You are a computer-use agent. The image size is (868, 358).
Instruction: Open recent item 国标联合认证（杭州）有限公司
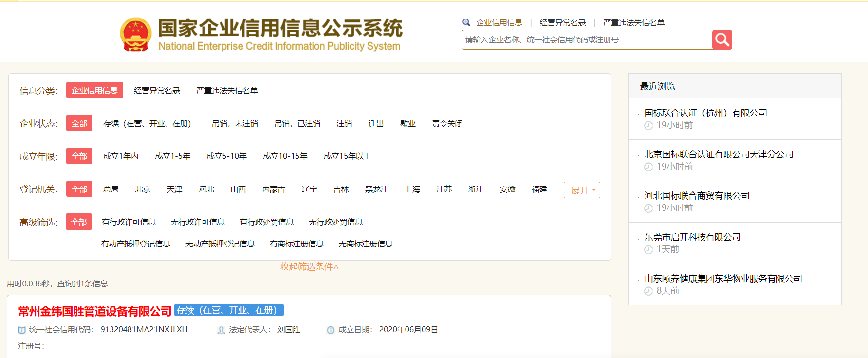(705, 113)
